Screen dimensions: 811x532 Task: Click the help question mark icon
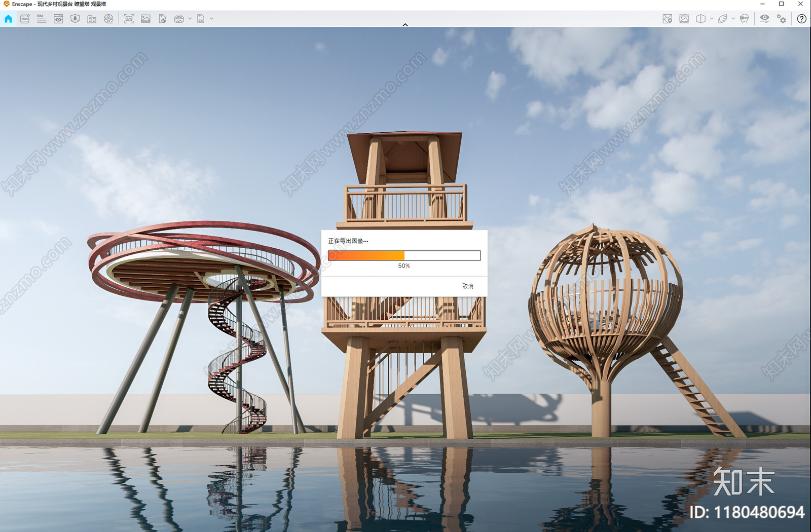coord(801,19)
